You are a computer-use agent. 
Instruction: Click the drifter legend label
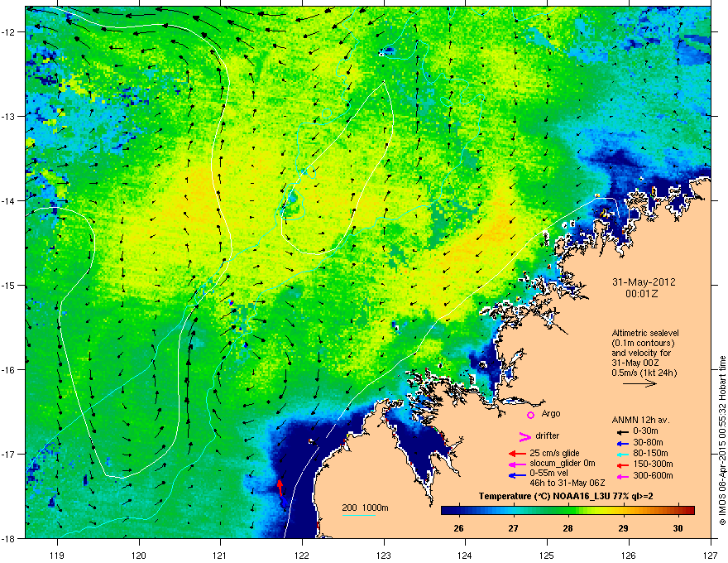548,435
